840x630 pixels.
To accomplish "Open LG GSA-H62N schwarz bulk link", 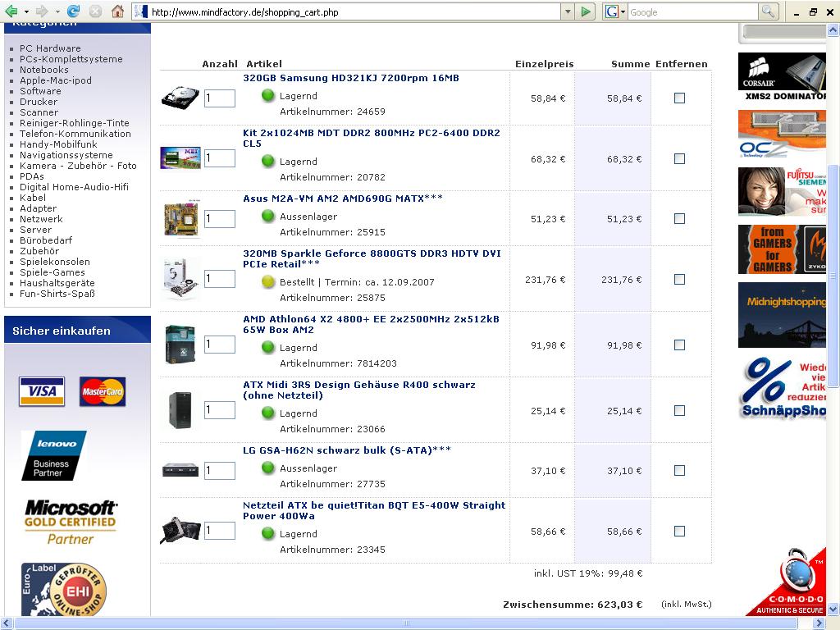I will [x=347, y=450].
